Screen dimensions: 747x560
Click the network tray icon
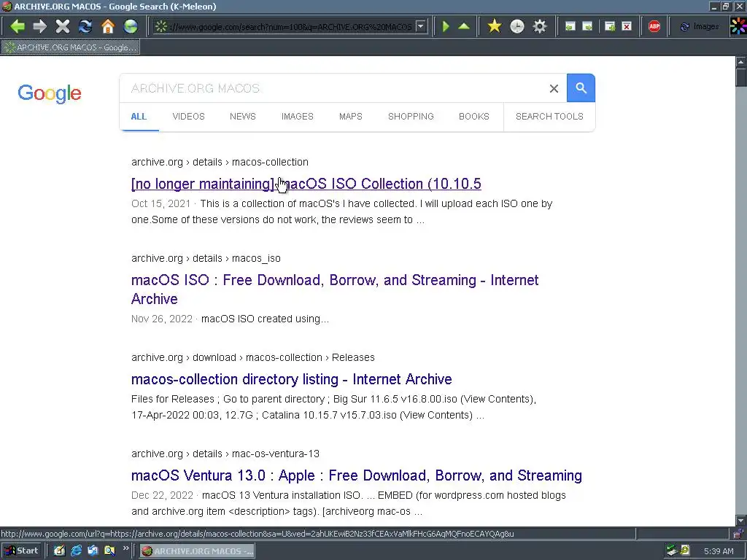[672, 551]
